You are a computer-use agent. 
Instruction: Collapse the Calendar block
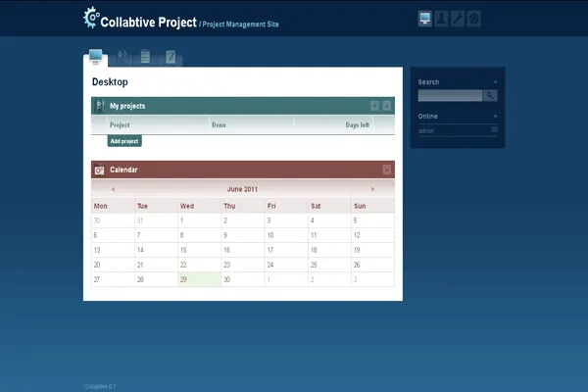(387, 170)
